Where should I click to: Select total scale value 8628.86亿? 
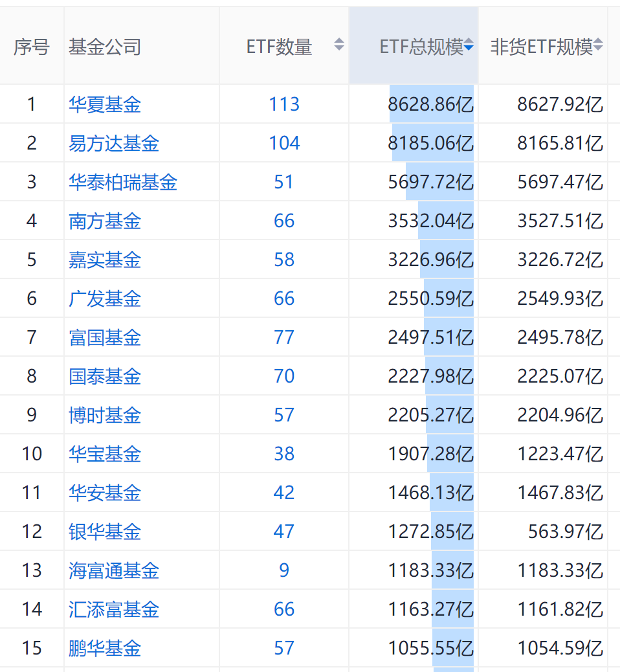coord(430,104)
